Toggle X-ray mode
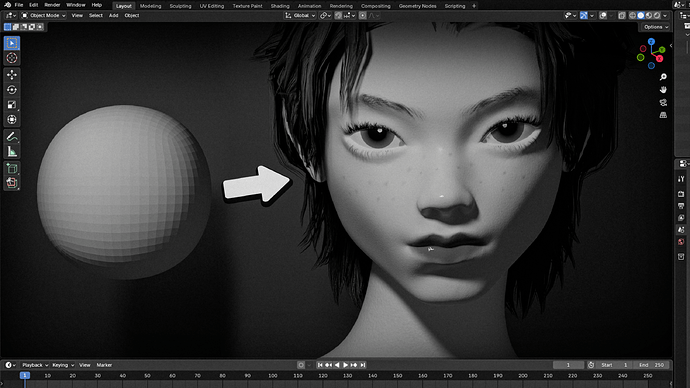 coord(622,15)
